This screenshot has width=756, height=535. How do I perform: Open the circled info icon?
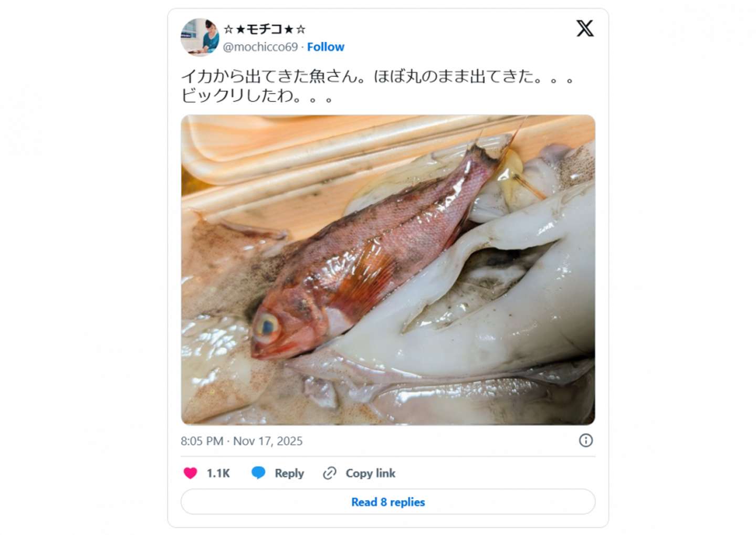[x=586, y=440]
